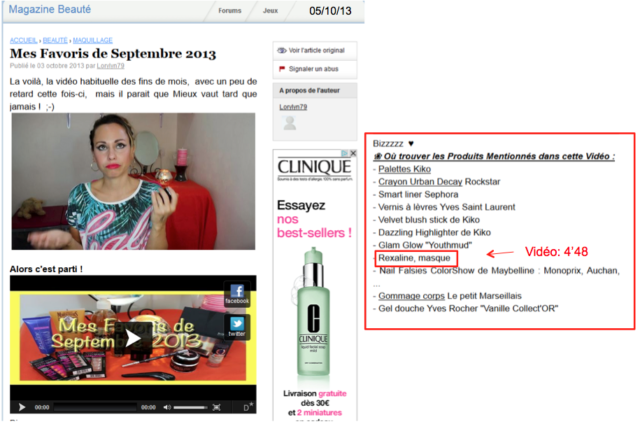Open Palettes Kiko link
This screenshot has width=640, height=424.
[404, 169]
